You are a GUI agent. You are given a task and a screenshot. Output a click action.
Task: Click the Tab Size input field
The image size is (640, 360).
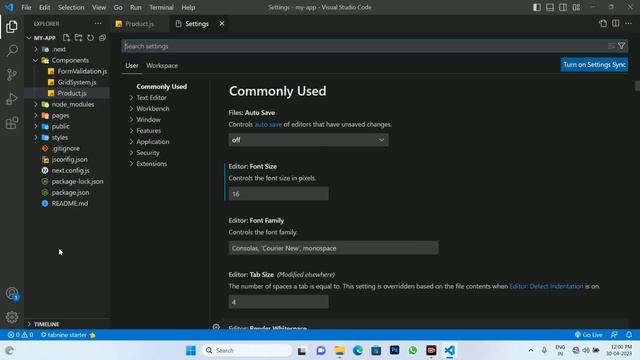tap(278, 302)
